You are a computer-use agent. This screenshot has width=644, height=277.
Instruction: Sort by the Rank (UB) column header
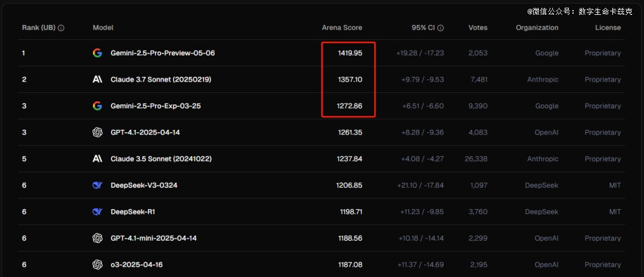tap(39, 28)
